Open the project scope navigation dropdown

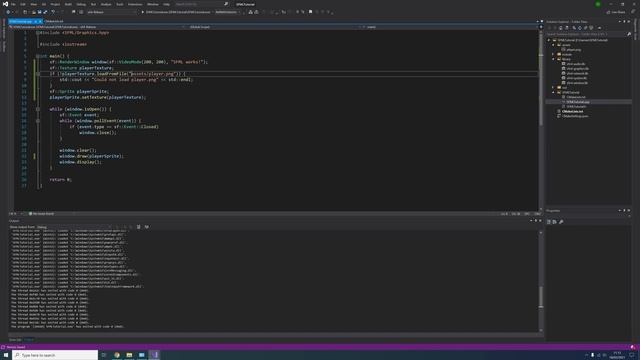(96, 27)
